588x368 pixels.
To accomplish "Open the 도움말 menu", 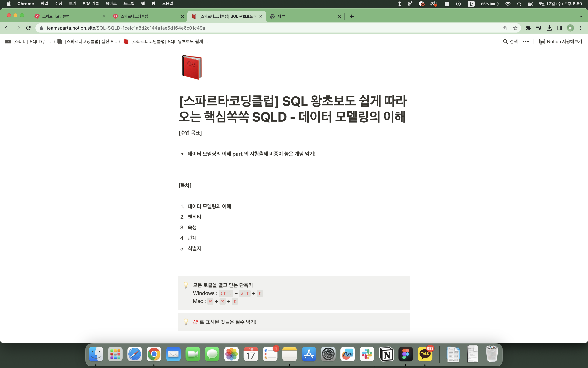I will [167, 4].
